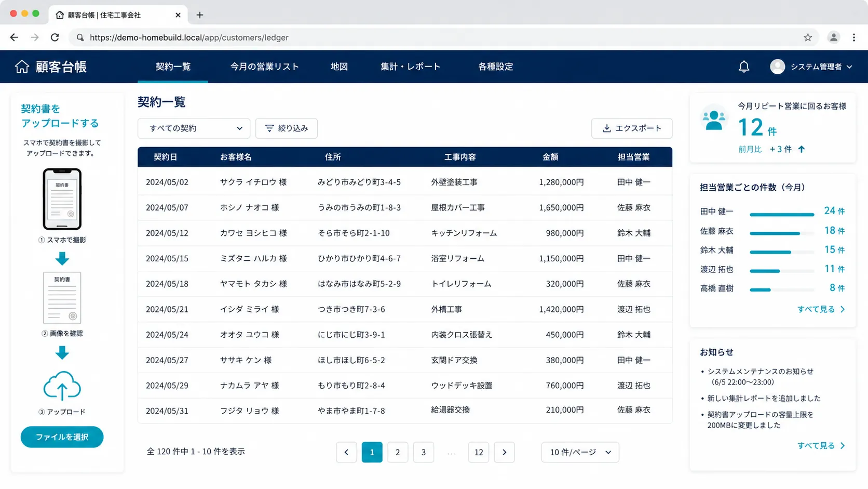This screenshot has width=868, height=489.
Task: Close the 顧客台帳 browser tab
Action: pos(178,15)
